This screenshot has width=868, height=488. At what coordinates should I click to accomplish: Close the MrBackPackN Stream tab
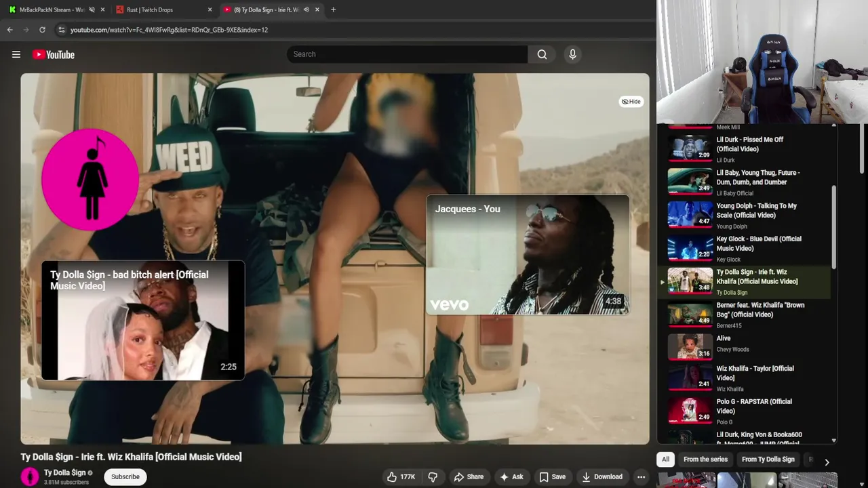(102, 9)
